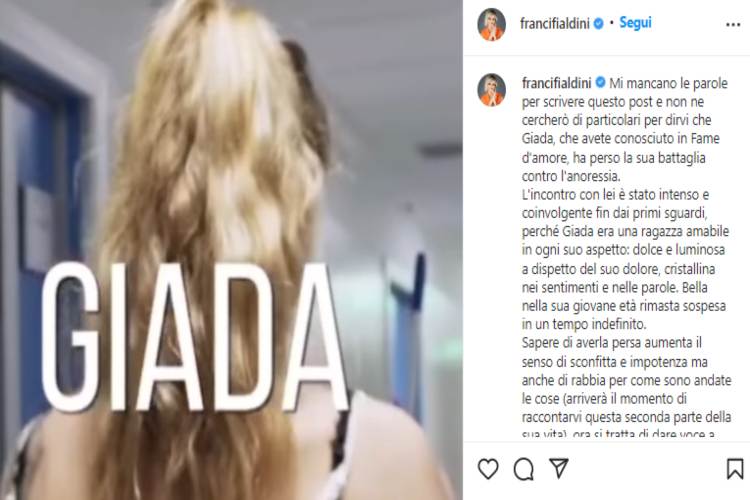Open the profile avatar in the post header

491,24
